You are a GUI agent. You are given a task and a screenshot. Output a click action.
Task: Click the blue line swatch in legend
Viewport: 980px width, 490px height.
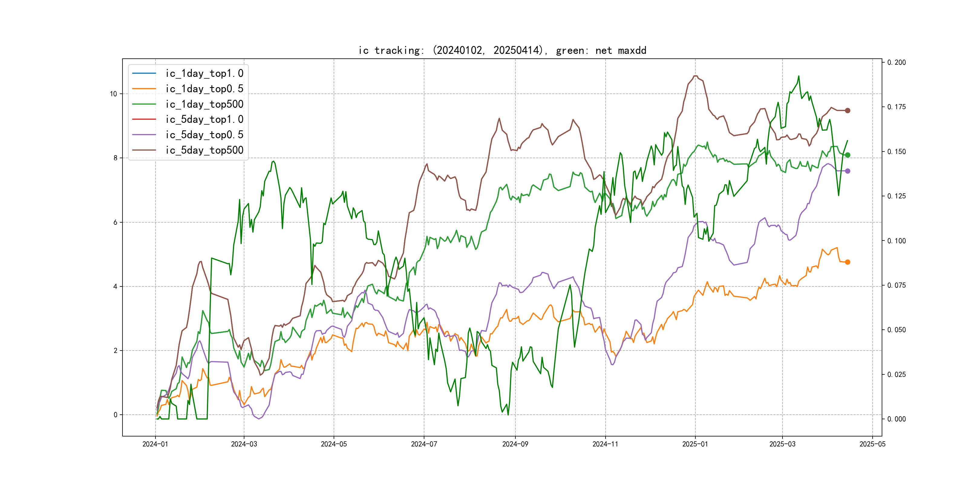[x=144, y=73]
